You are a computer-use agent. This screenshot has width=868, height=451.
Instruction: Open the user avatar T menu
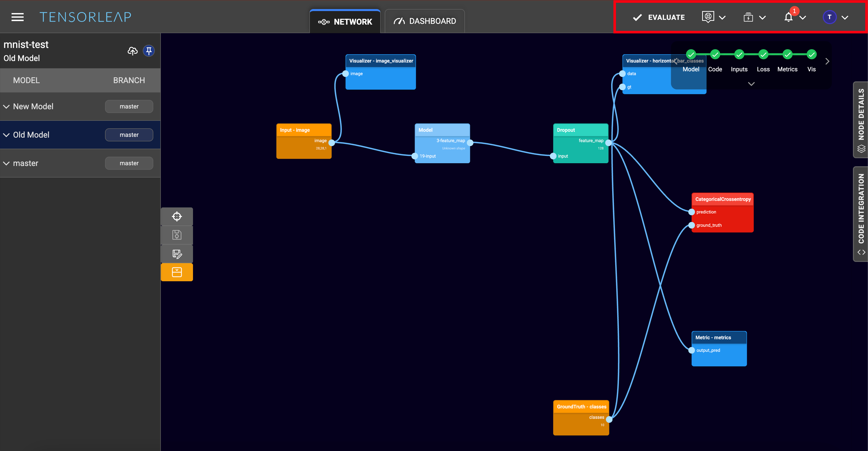tap(829, 17)
